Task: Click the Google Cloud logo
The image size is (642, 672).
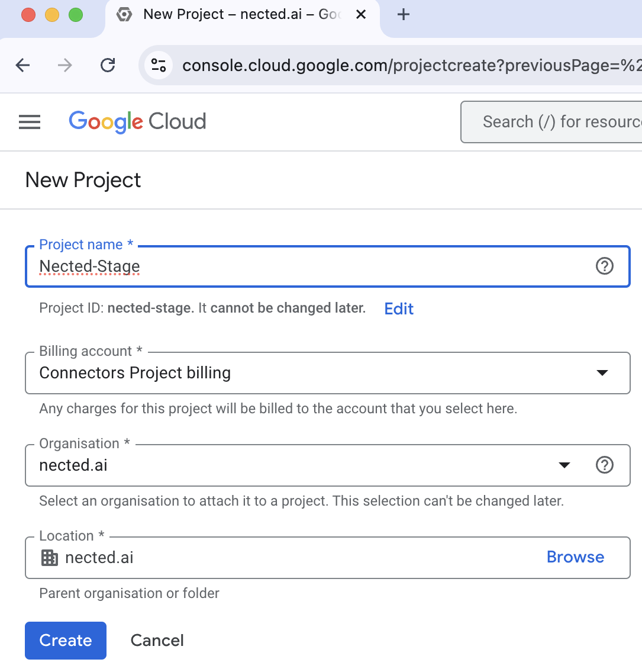Action: [137, 122]
